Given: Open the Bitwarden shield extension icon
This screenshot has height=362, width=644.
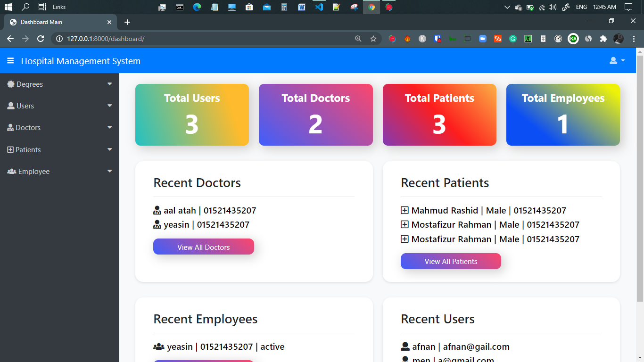Looking at the screenshot, I should pos(438,39).
